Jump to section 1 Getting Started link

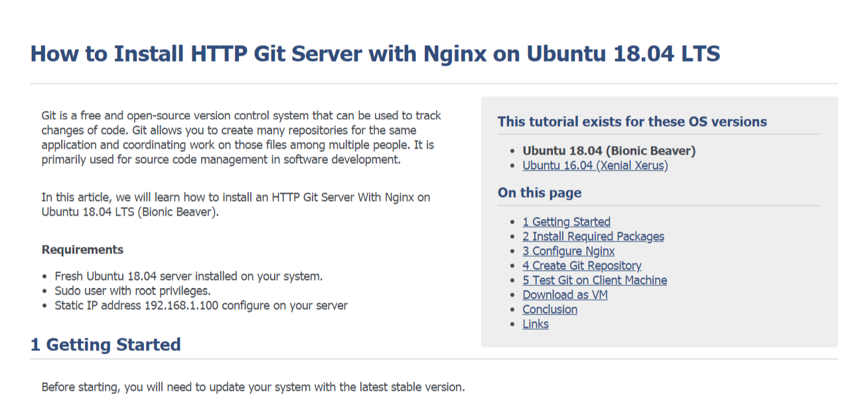566,222
